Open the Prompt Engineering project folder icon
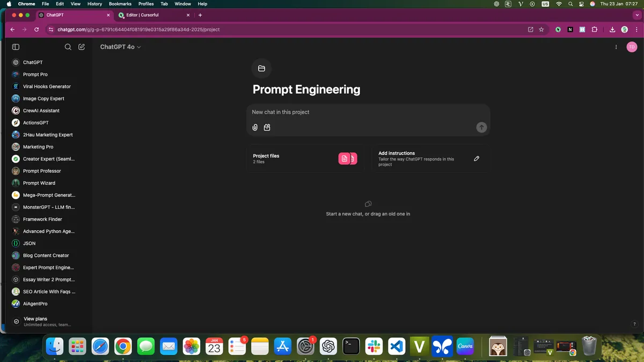This screenshot has height=362, width=644. (x=261, y=68)
